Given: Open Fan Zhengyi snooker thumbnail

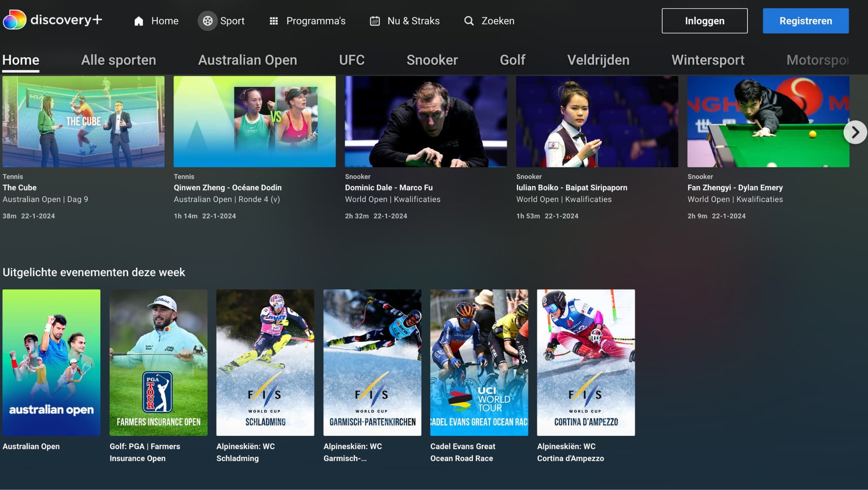Looking at the screenshot, I should [x=768, y=121].
